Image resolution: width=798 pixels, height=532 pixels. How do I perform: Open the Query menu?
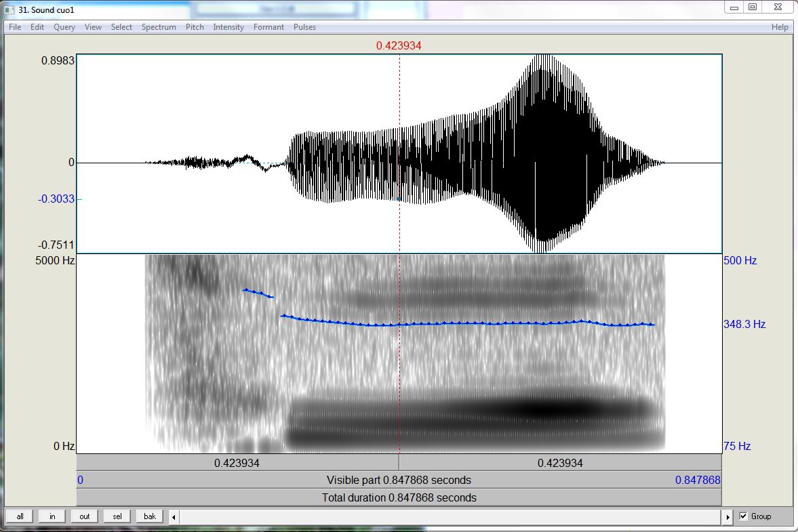coord(64,27)
